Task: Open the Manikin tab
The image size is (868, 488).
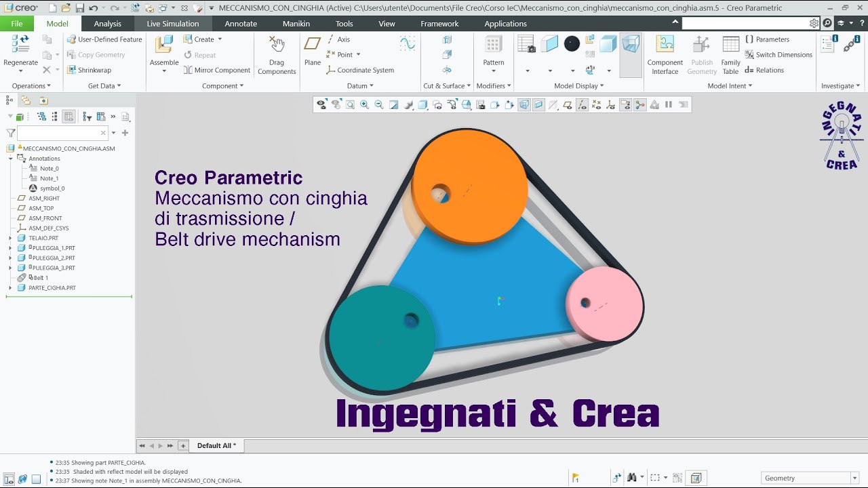Action: 296,24
